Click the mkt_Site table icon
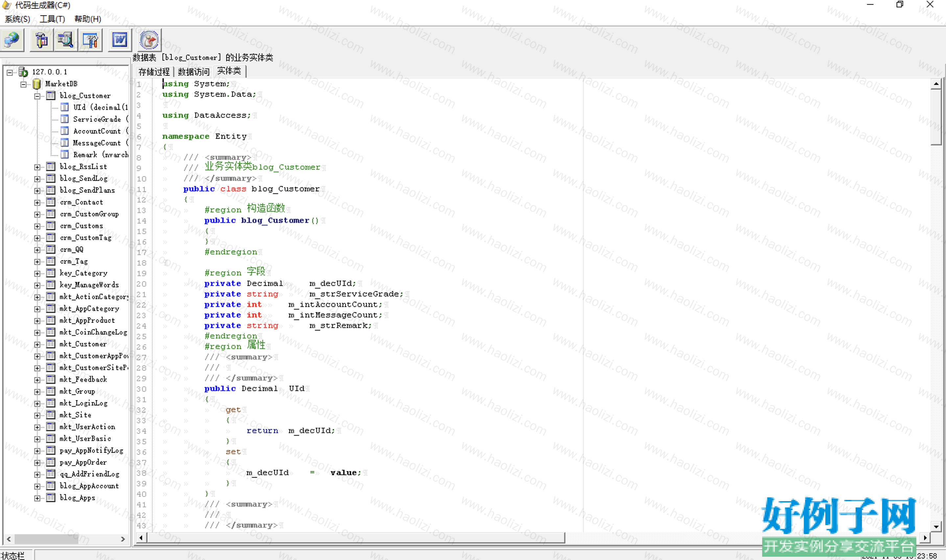 tap(51, 415)
